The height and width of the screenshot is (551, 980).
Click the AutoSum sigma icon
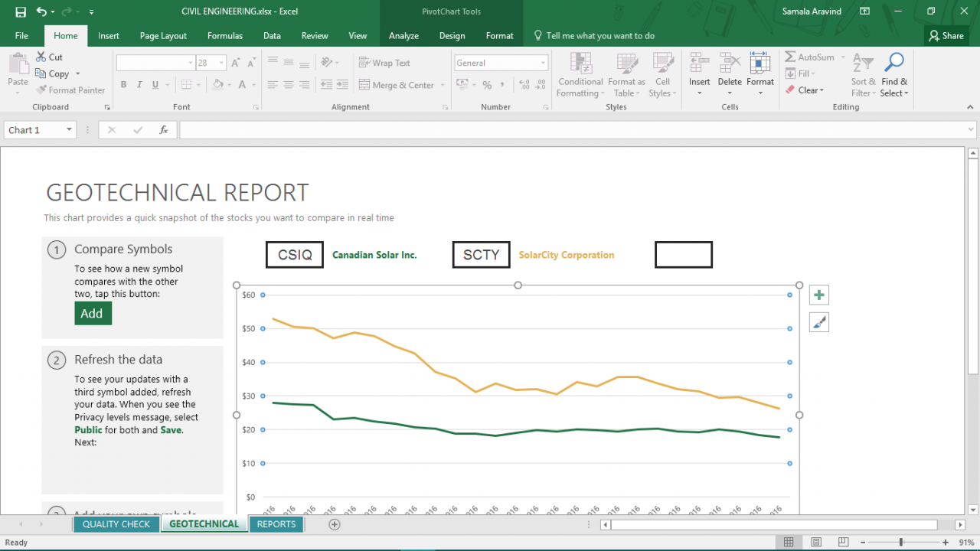point(790,57)
